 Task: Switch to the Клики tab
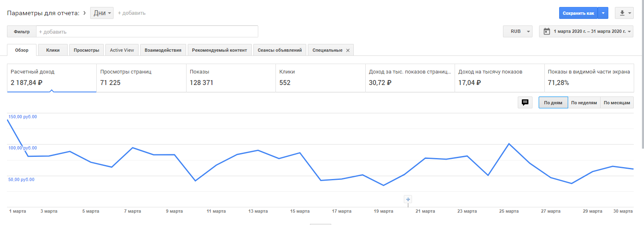pyautogui.click(x=53, y=50)
